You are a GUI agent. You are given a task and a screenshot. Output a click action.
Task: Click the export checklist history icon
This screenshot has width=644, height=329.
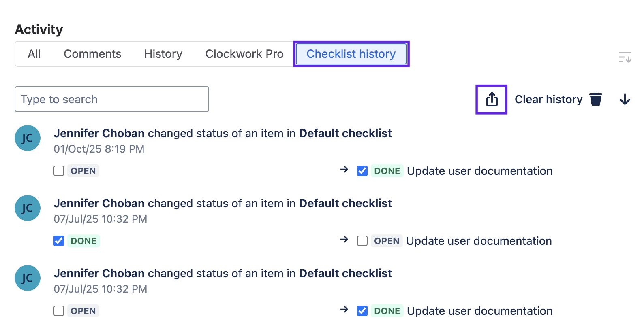click(491, 99)
